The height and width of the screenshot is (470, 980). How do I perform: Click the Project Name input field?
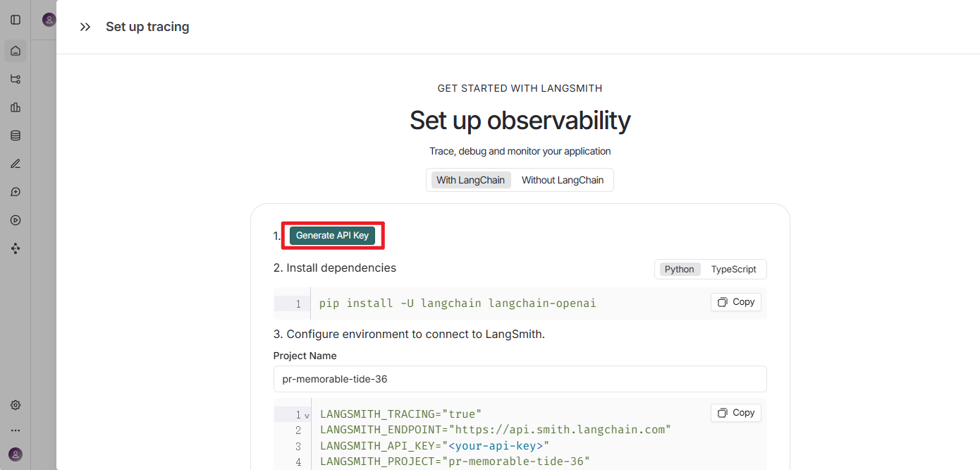pos(520,379)
